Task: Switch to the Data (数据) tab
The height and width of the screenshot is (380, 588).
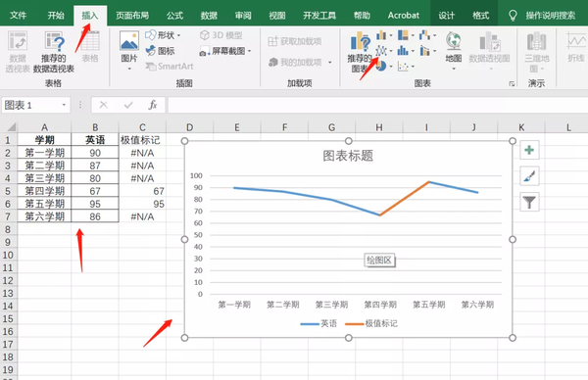Action: pyautogui.click(x=209, y=16)
